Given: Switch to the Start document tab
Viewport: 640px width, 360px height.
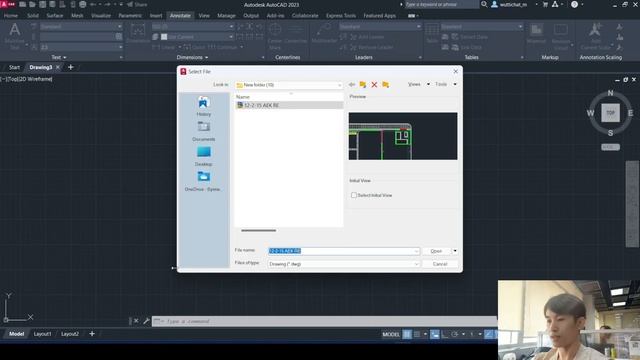Looking at the screenshot, I should [14, 67].
